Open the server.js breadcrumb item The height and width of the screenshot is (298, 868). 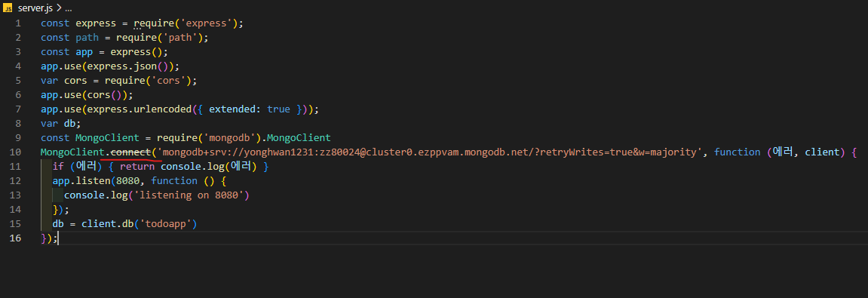click(x=35, y=9)
